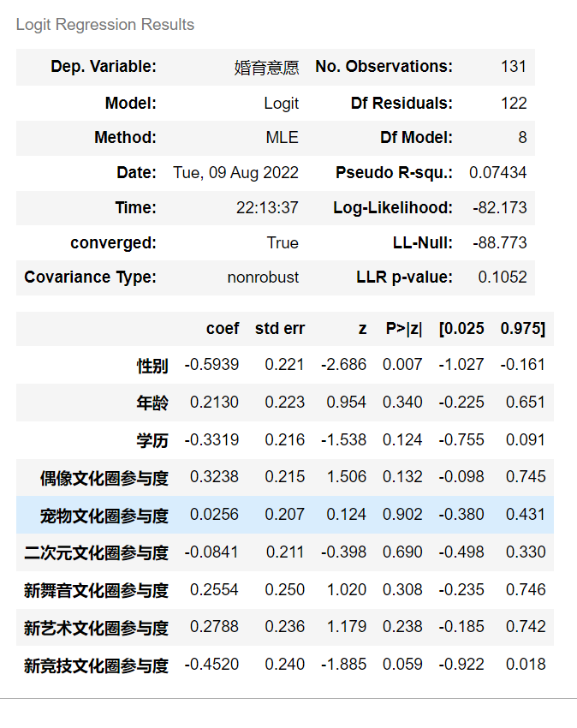Click 偶像文化圈参与度 p-value 0.132

pos(402,477)
